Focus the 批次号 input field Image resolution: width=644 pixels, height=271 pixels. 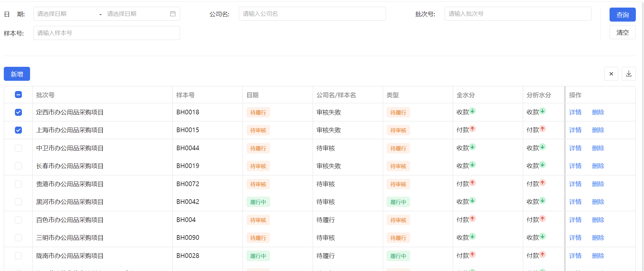point(518,14)
